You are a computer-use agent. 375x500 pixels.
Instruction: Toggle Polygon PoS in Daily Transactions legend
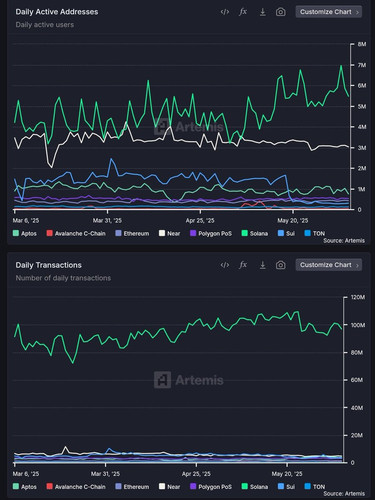click(x=211, y=487)
